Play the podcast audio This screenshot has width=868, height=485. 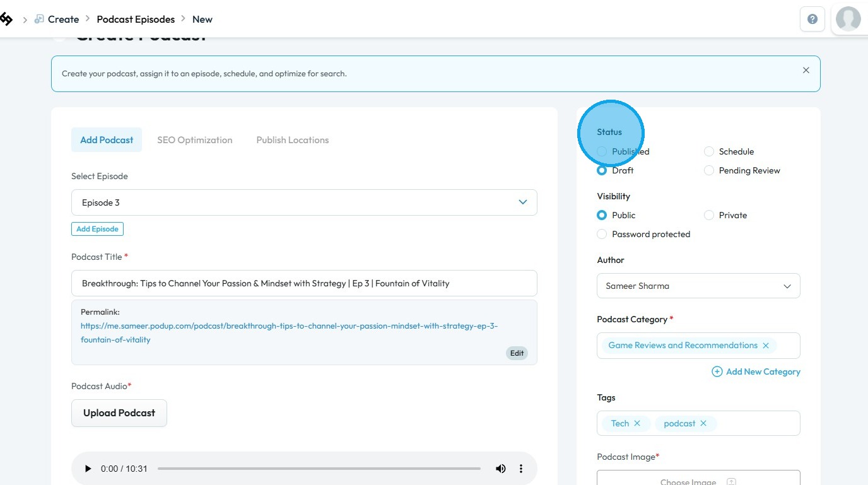point(88,469)
